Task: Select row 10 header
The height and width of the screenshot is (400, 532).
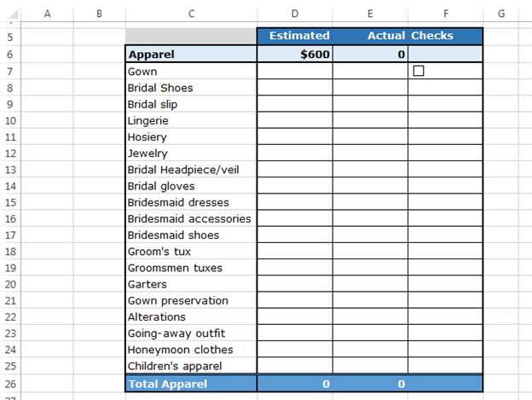Action: (x=10, y=120)
